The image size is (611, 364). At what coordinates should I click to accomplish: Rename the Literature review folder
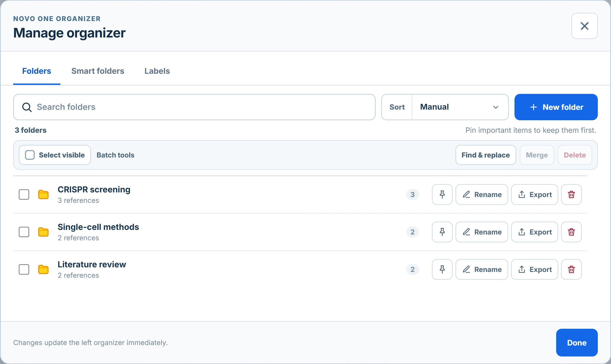[482, 269]
